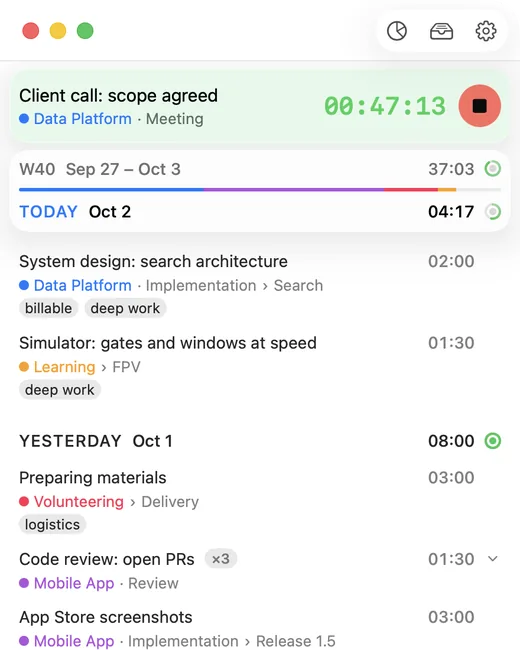Click the x3 count badge
This screenshot has width=520, height=650.
coord(221,559)
